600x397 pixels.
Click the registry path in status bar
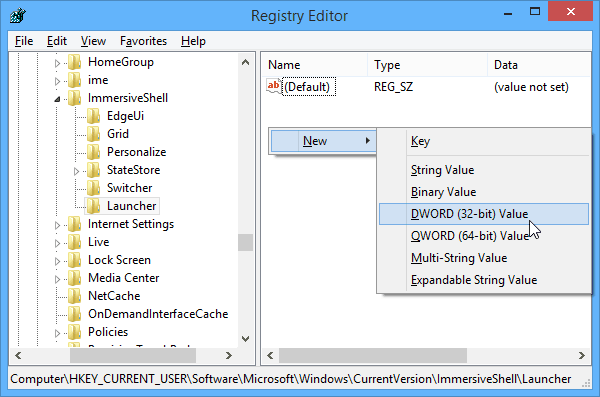pos(291,379)
